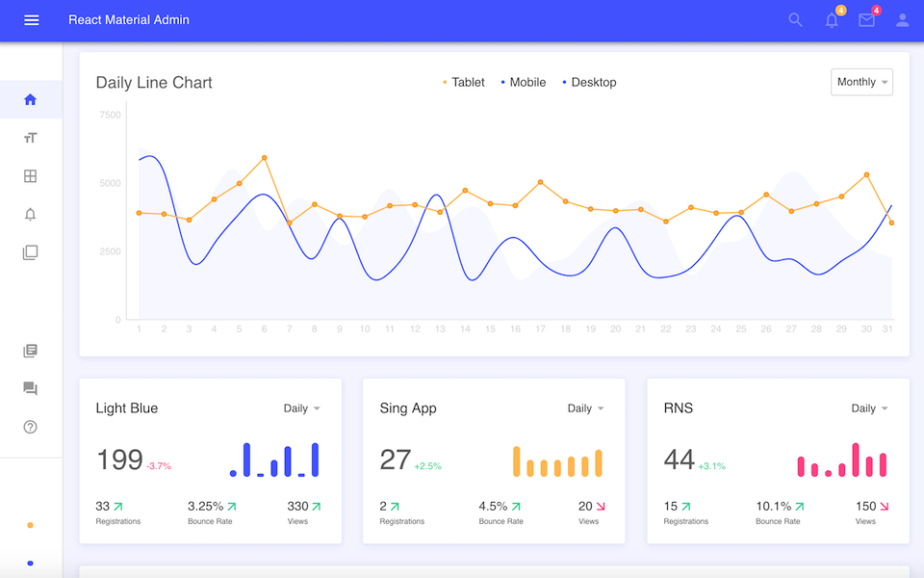Open the Monthly period dropdown

(860, 82)
